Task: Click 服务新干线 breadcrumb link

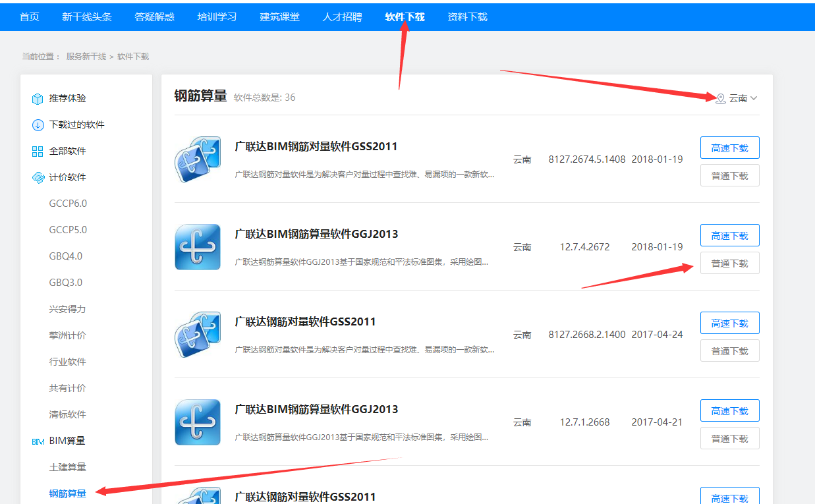Action: click(x=86, y=57)
